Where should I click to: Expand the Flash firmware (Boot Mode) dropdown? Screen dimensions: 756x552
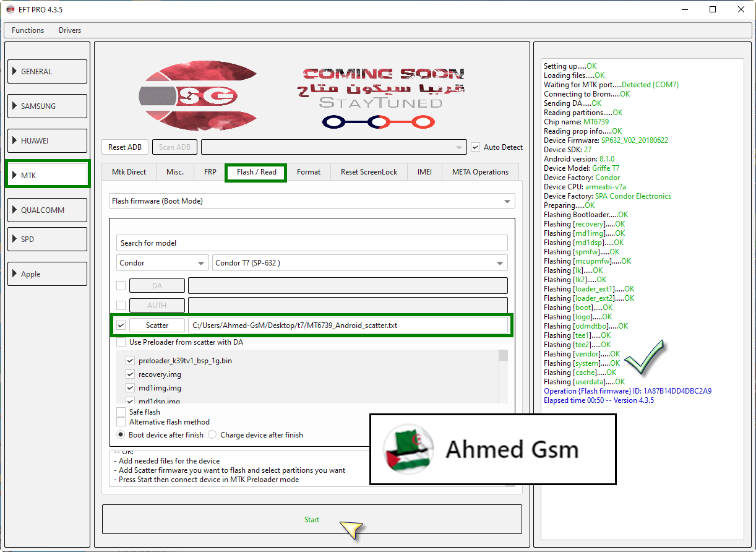click(x=312, y=201)
